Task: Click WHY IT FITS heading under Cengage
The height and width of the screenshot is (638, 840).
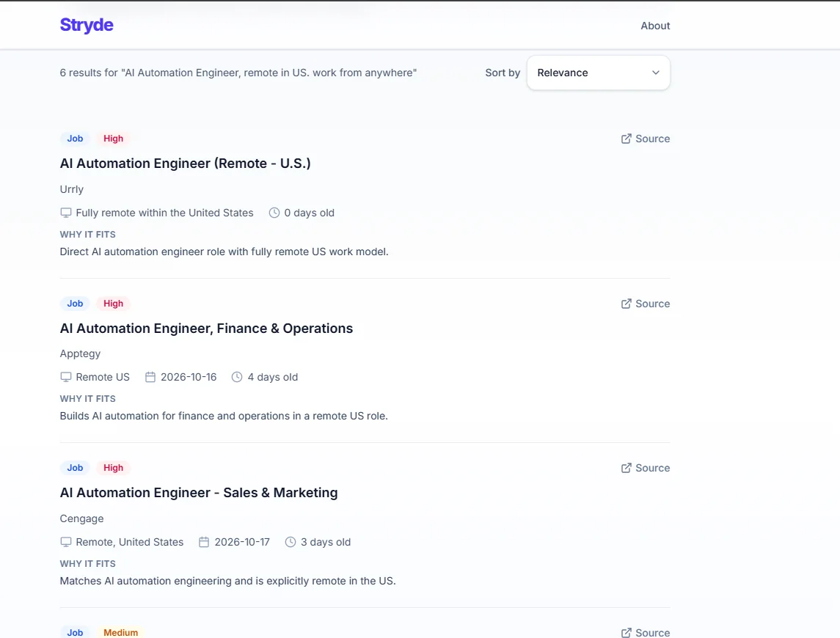Action: [x=88, y=564]
